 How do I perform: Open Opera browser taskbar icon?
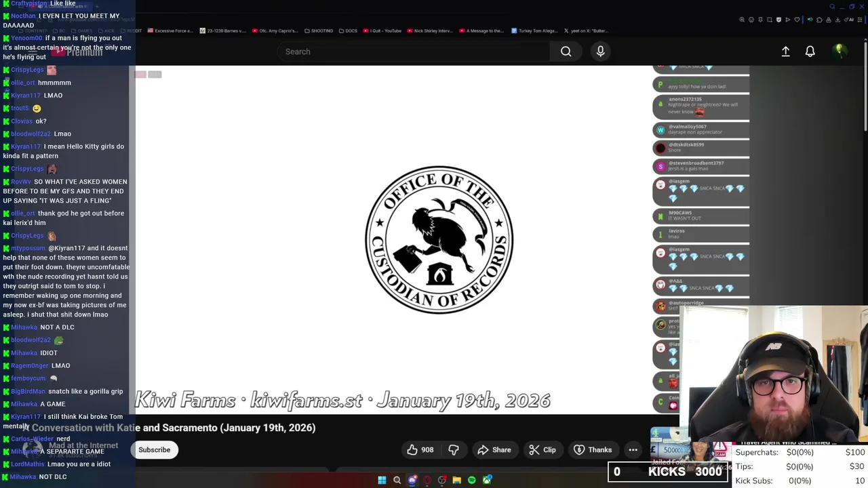tap(427, 481)
